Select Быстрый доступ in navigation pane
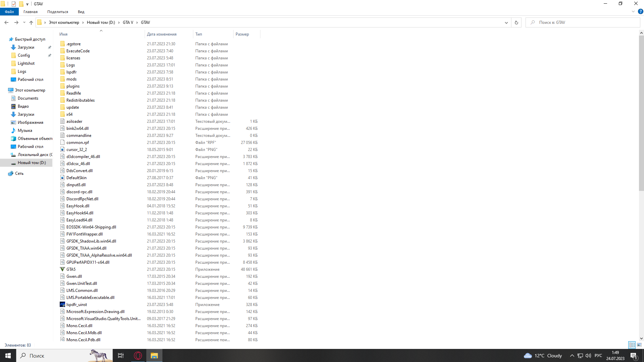 coord(30,39)
